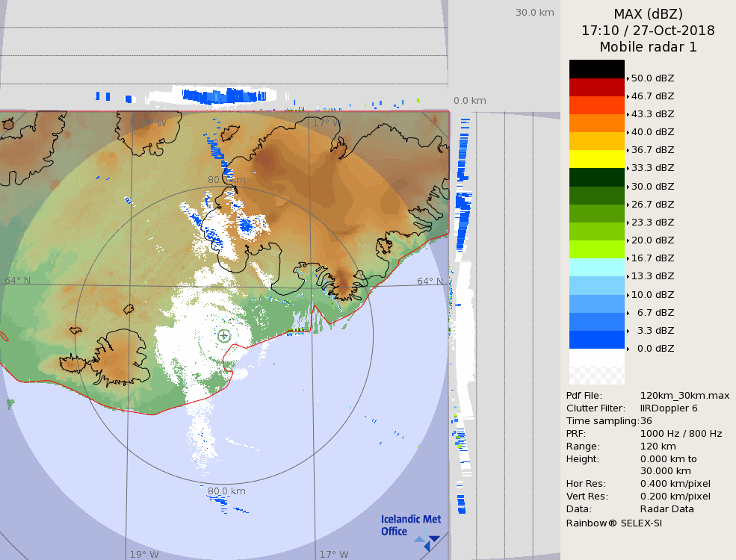This screenshot has height=560, width=736.
Task: Select the light cyan 13.3 dBZ swatch
Action: [596, 267]
